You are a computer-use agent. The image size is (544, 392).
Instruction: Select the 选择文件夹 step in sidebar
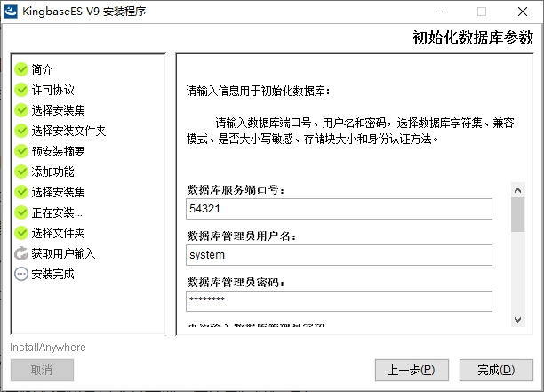tap(58, 233)
